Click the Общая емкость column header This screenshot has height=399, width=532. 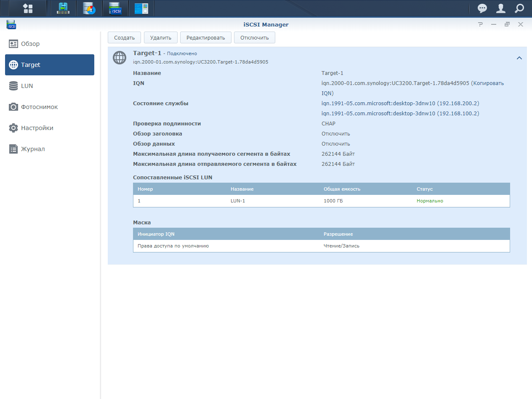pyautogui.click(x=342, y=189)
